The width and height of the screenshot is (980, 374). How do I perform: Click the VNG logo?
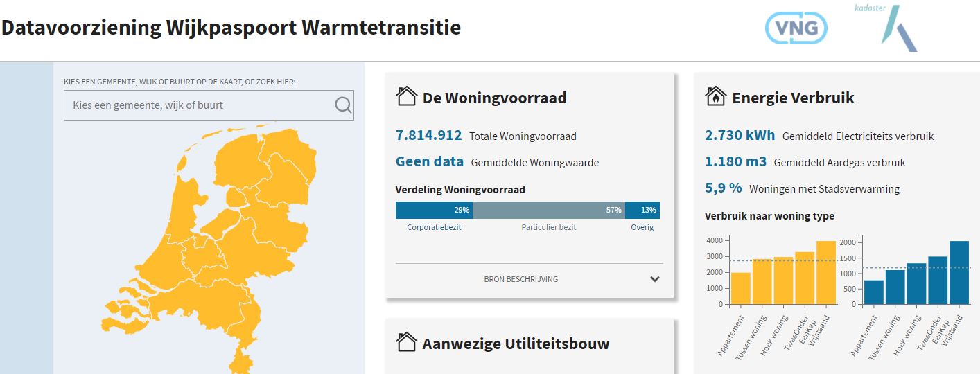[x=796, y=28]
